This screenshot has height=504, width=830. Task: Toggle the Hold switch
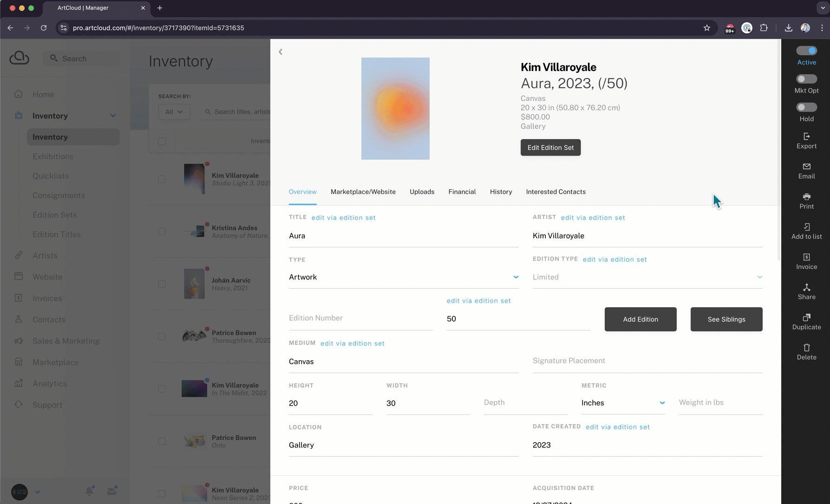807,107
